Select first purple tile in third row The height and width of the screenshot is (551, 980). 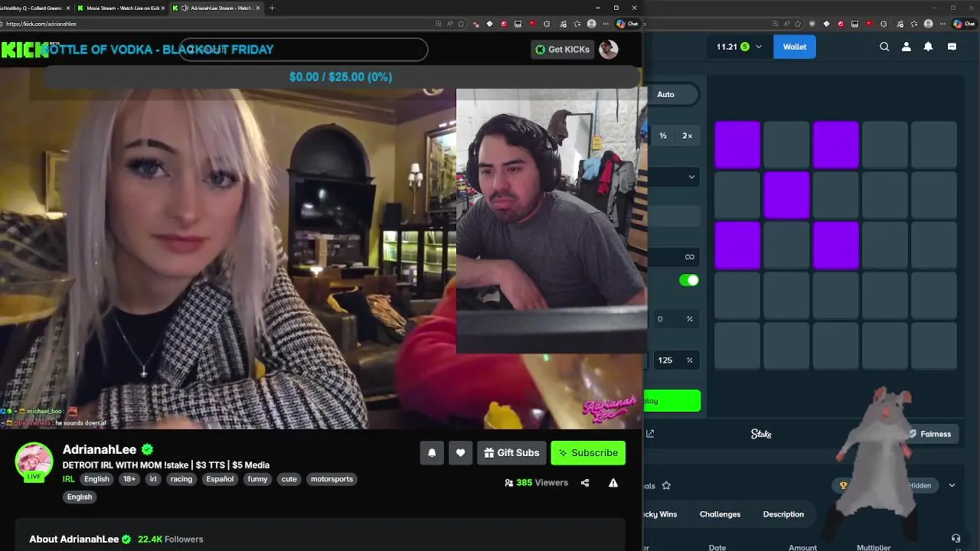click(x=737, y=246)
